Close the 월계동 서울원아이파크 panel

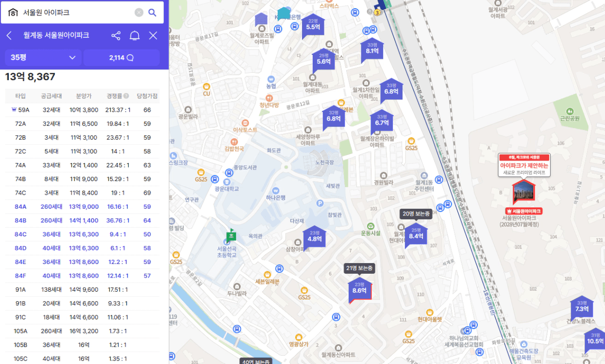[x=153, y=35]
